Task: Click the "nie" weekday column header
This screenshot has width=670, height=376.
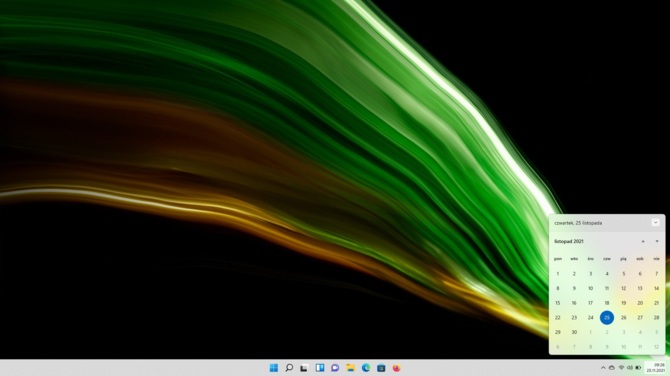Action: tap(656, 259)
